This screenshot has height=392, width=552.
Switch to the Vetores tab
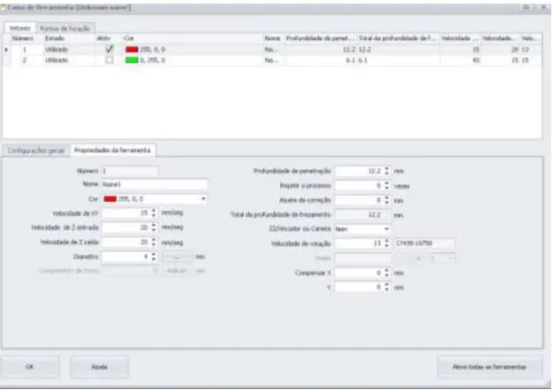[x=20, y=28]
